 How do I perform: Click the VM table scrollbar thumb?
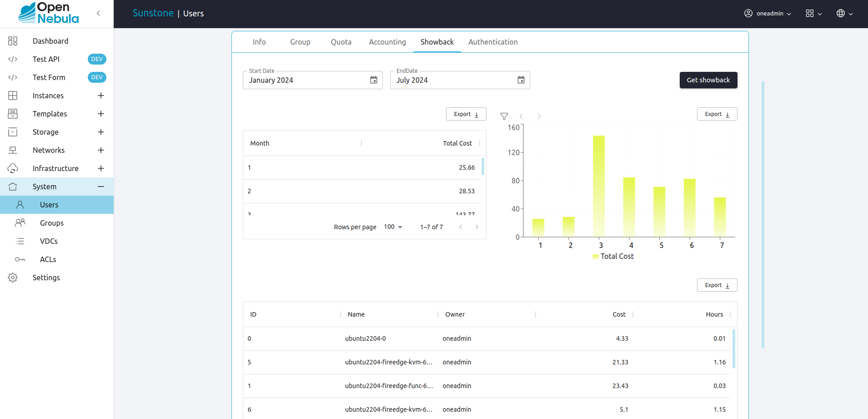[x=734, y=348]
